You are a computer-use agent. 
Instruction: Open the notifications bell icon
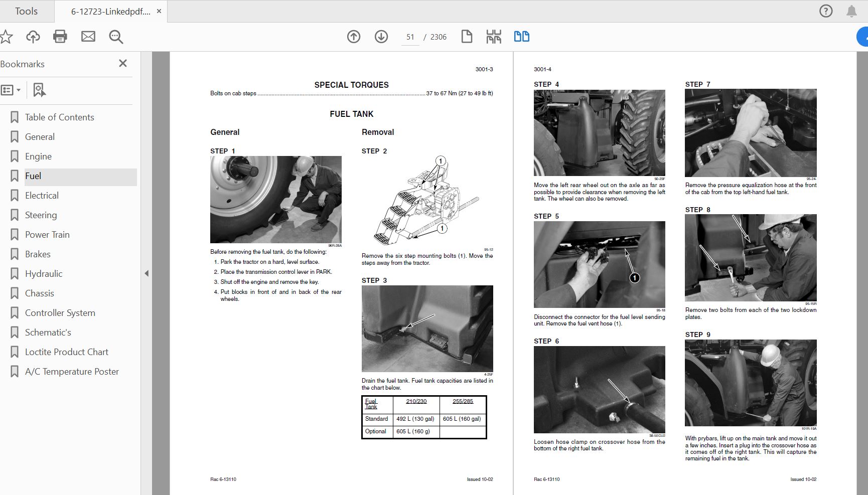pyautogui.click(x=851, y=11)
